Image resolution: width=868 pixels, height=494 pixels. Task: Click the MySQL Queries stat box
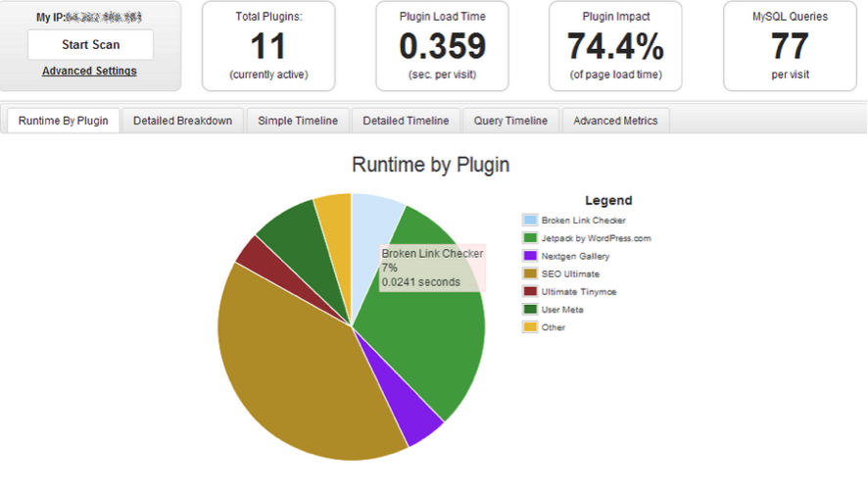click(790, 46)
